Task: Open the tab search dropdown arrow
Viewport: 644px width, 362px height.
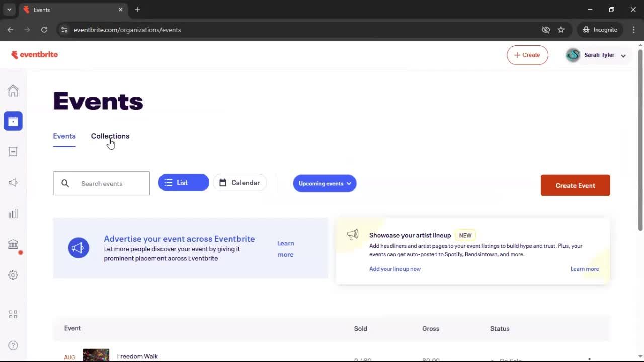Action: [9, 10]
